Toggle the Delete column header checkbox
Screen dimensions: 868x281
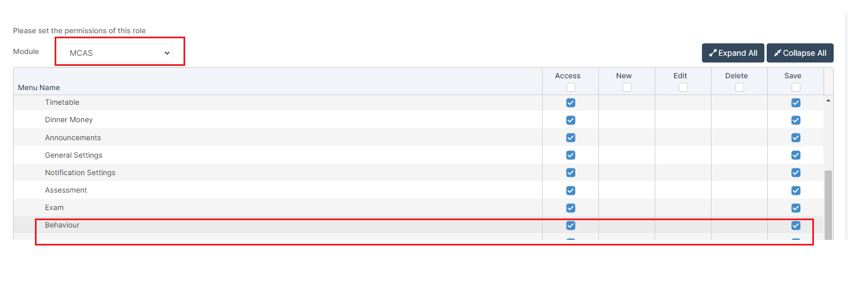pyautogui.click(x=740, y=87)
